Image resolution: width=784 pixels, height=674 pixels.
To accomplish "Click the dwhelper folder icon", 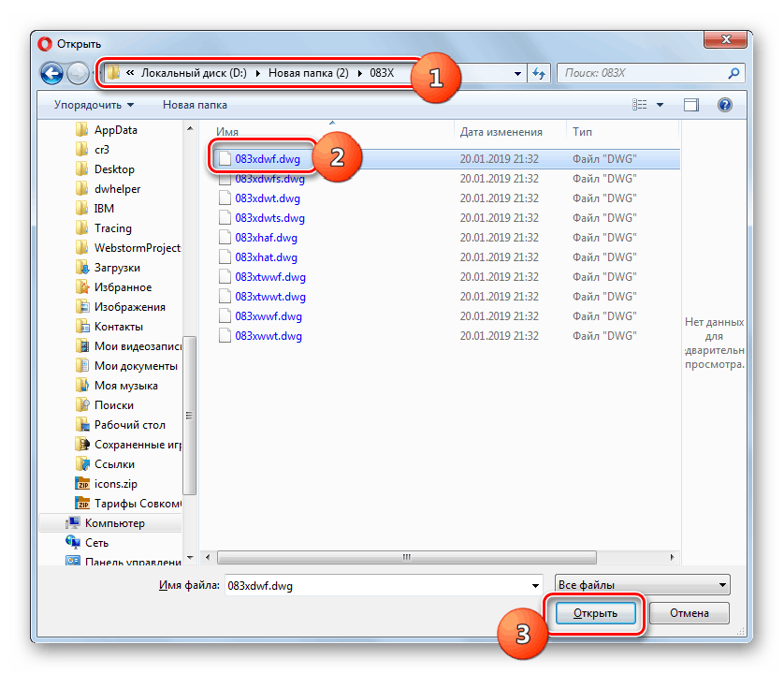I will (81, 189).
